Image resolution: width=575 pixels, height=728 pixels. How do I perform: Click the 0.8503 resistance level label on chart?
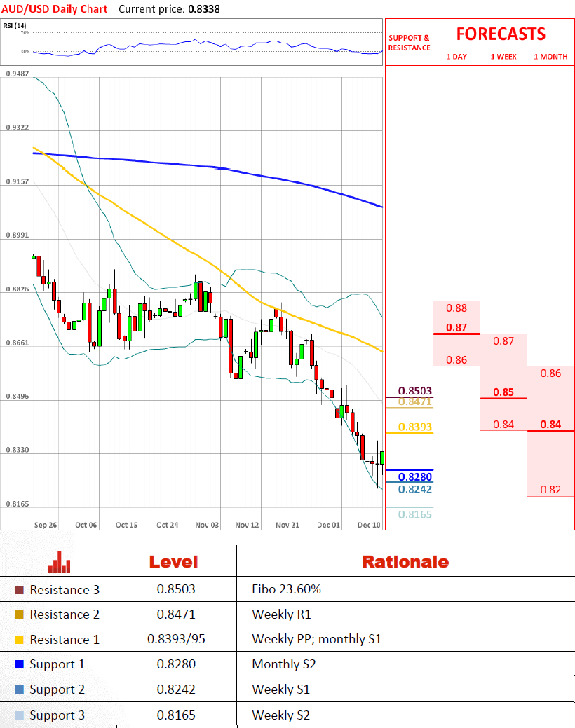pyautogui.click(x=414, y=390)
